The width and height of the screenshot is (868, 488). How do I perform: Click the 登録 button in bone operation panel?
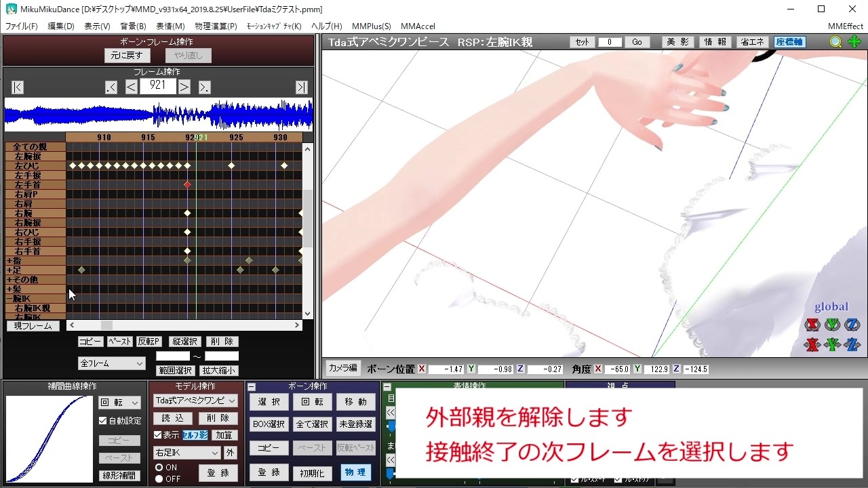pyautogui.click(x=269, y=472)
